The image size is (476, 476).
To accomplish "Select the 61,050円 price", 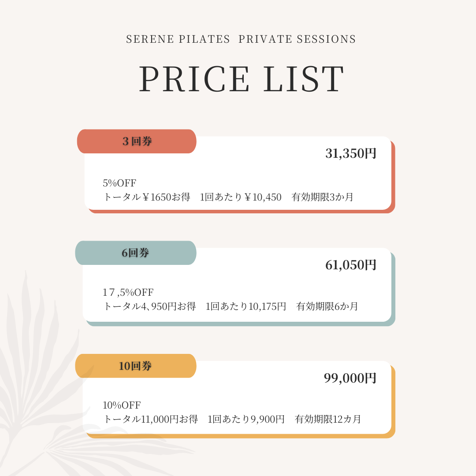I will 351,265.
